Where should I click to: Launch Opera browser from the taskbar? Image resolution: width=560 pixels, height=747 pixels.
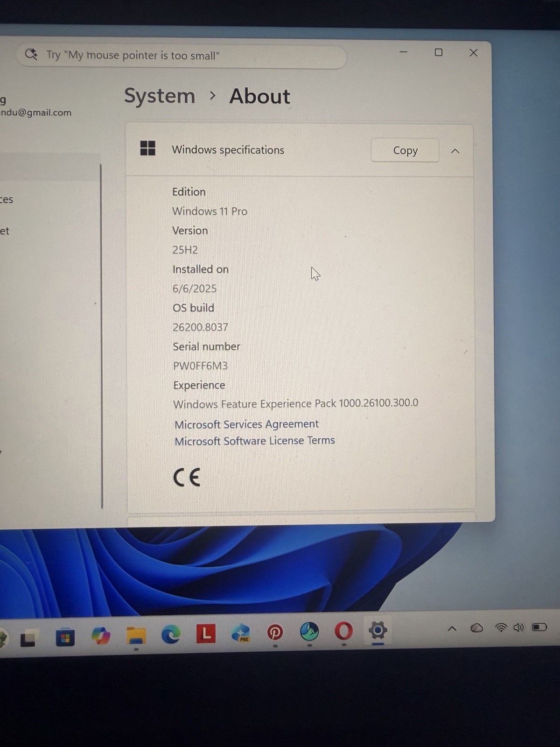[344, 631]
